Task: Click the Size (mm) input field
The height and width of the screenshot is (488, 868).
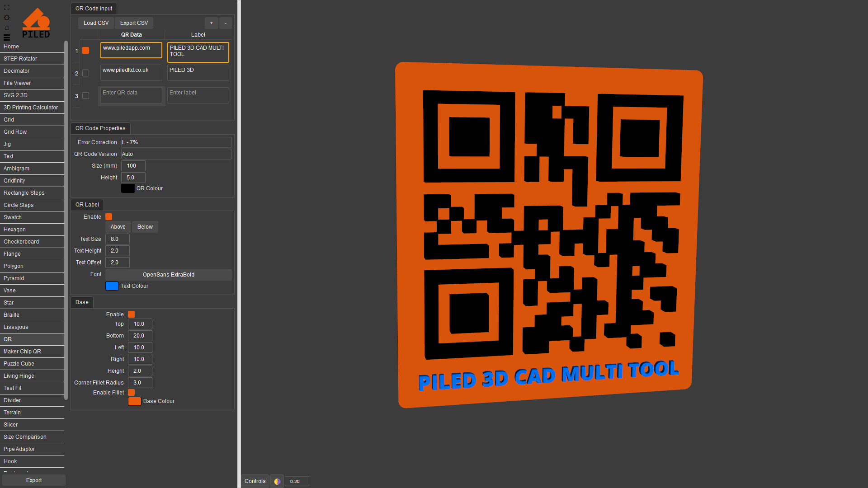Action: [x=133, y=166]
